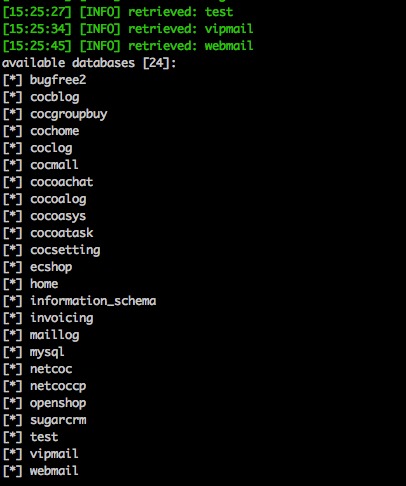The height and width of the screenshot is (486, 406).
Task: Click the 15:25:27 timestamp in log
Action: (37, 12)
